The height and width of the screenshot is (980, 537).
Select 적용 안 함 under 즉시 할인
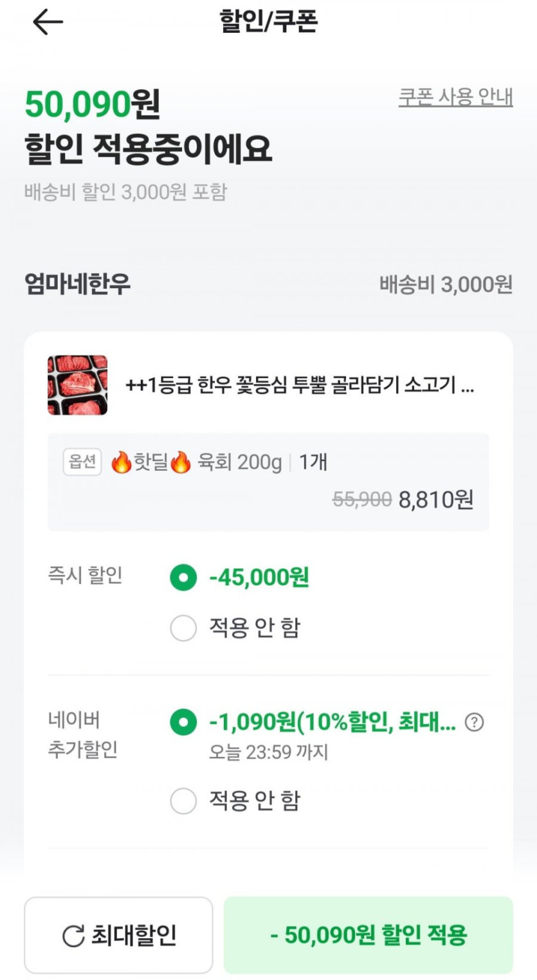click(183, 628)
